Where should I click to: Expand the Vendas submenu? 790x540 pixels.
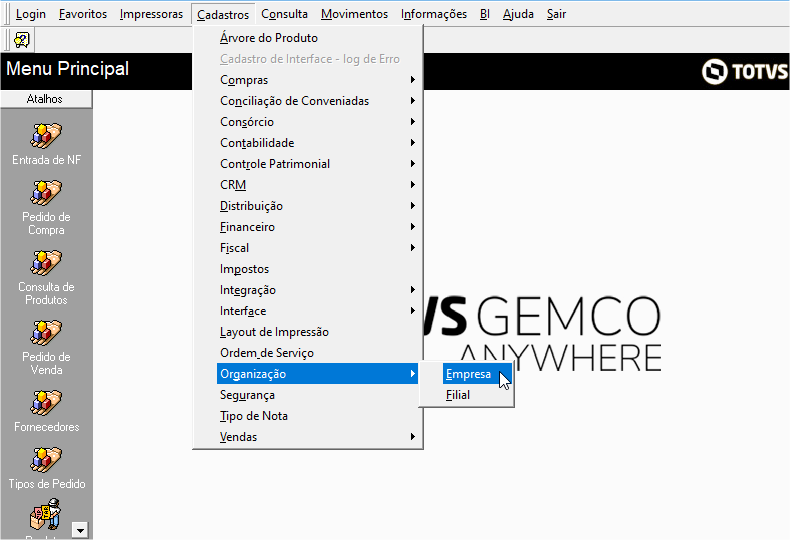point(318,437)
